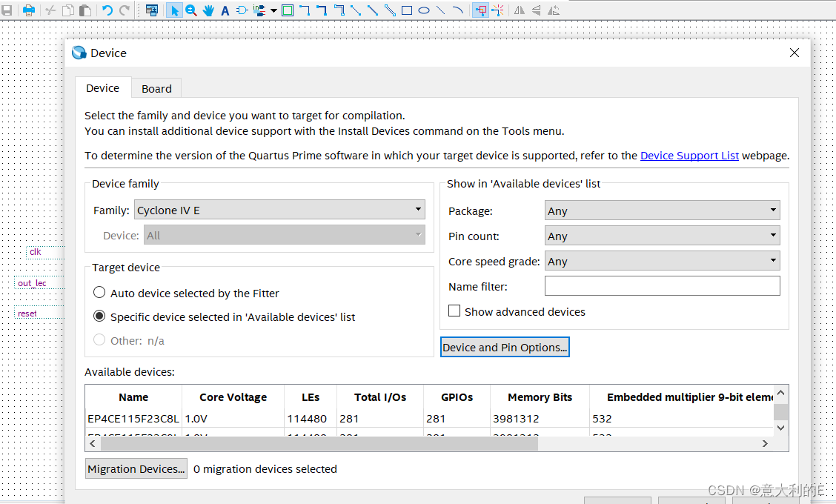Click the device list scroll-up arrow
This screenshot has height=504, width=836.
tap(781, 393)
